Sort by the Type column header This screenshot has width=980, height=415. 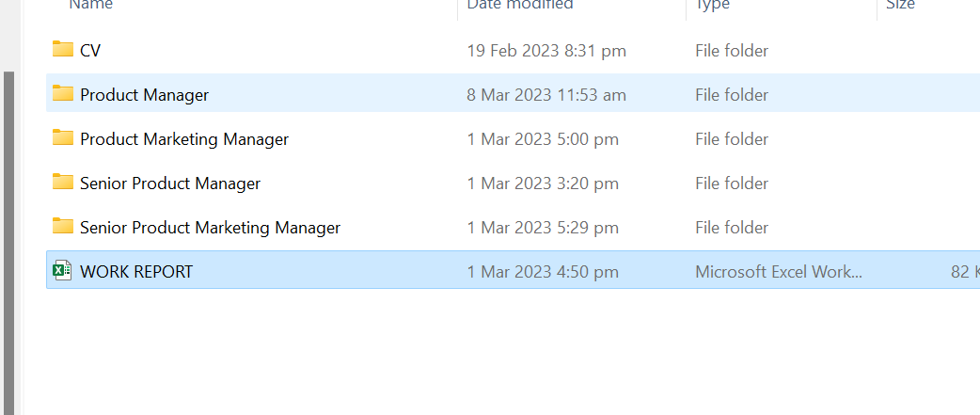click(712, 6)
